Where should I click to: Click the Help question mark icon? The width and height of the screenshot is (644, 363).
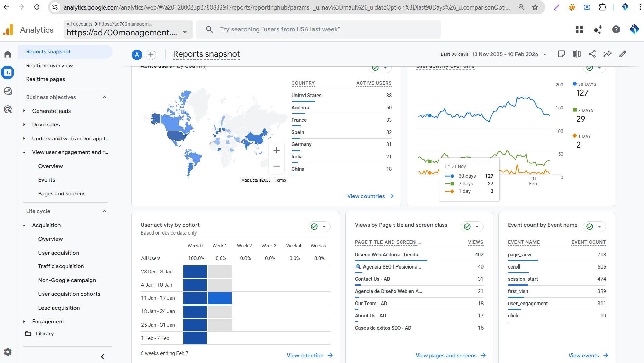[616, 30]
